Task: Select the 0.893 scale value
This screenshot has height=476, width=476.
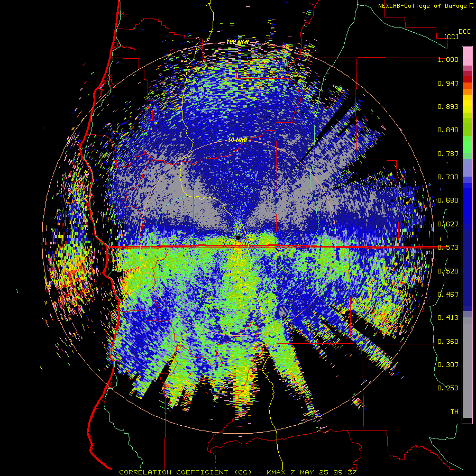Action: coord(448,106)
